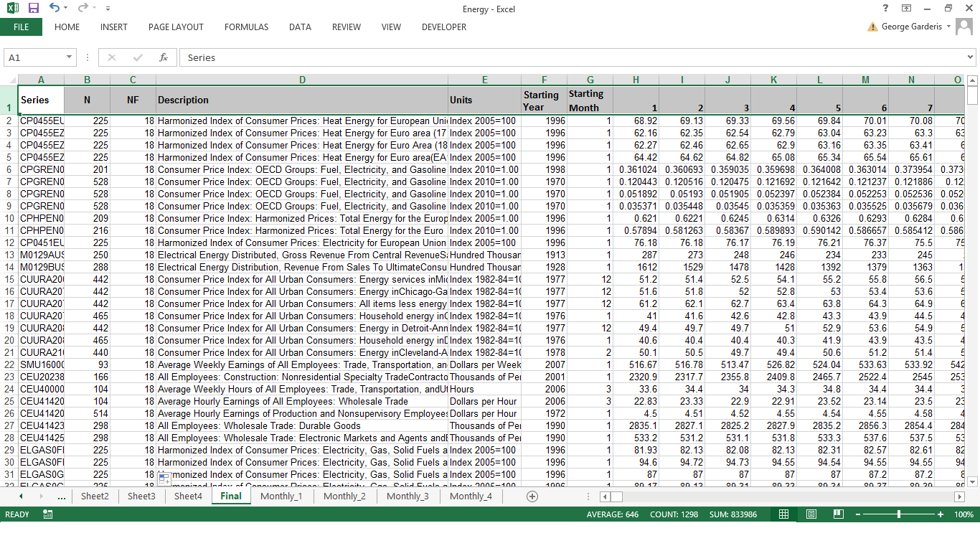This screenshot has width=980, height=551.
Task: Click the Insert Function fx icon
Action: tap(164, 57)
